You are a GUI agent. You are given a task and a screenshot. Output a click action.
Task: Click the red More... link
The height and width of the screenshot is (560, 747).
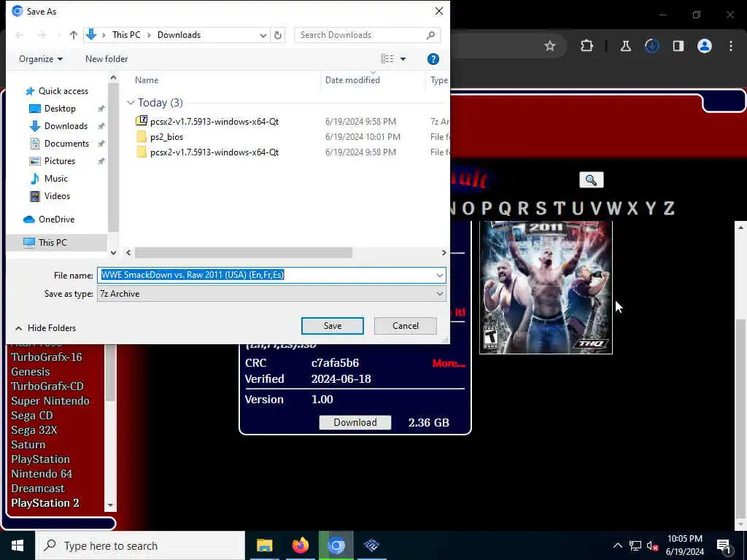(x=449, y=363)
